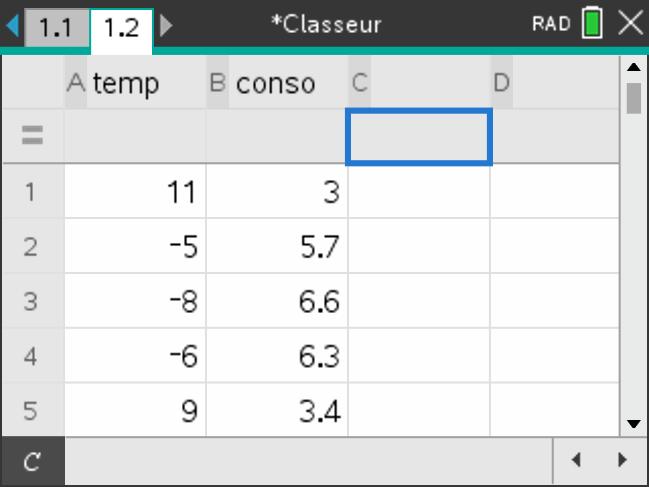Click the formula row equals sign

coord(32,138)
